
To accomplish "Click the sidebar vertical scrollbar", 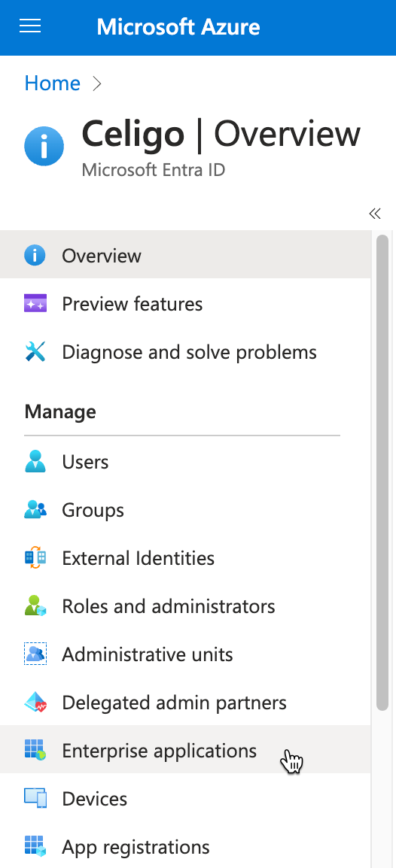I will (382, 473).
